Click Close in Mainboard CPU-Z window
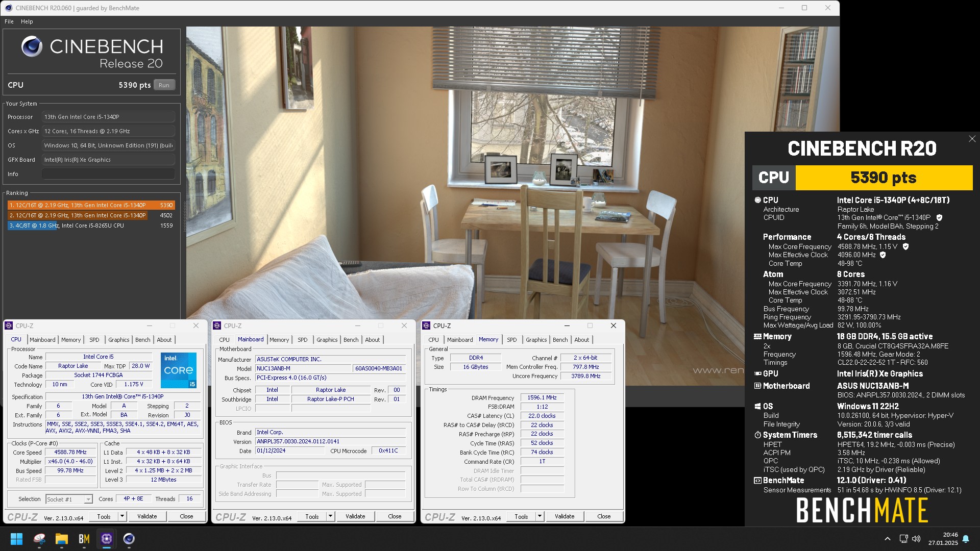This screenshot has width=980, height=551. [395, 516]
